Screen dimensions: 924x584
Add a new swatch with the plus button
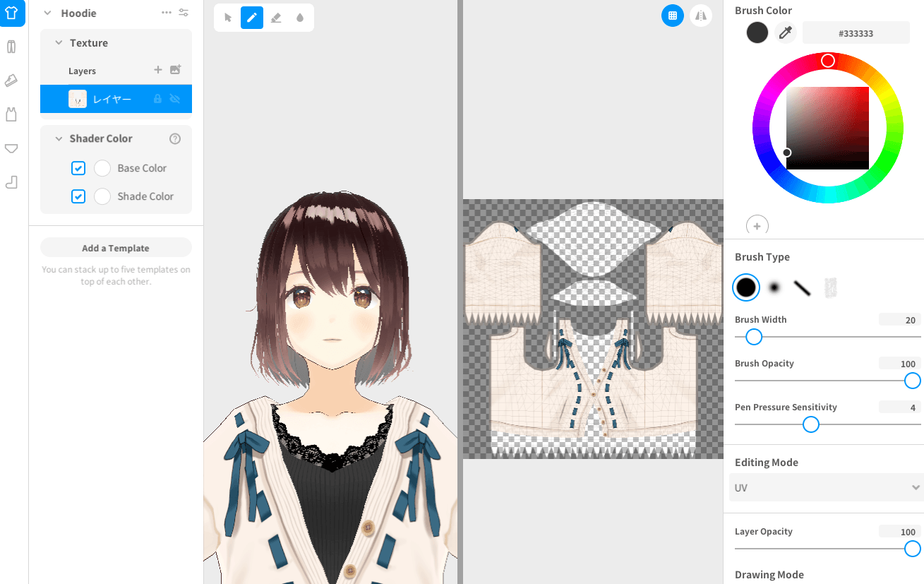[x=757, y=225]
